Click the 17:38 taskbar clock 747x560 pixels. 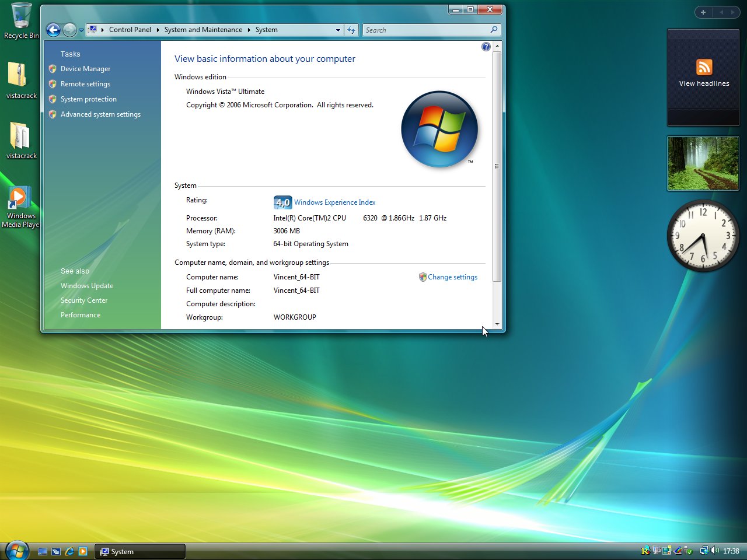(x=731, y=551)
